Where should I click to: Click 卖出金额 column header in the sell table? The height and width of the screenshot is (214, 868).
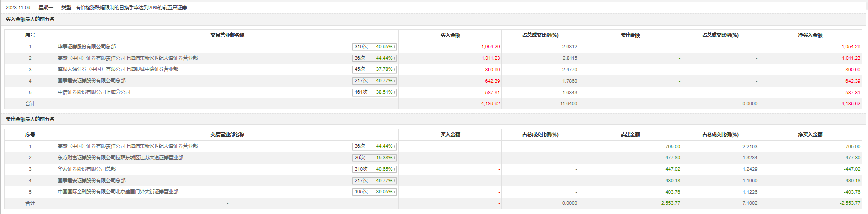point(630,135)
